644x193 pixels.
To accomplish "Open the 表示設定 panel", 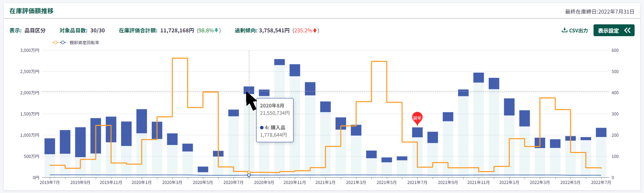I will coord(608,31).
